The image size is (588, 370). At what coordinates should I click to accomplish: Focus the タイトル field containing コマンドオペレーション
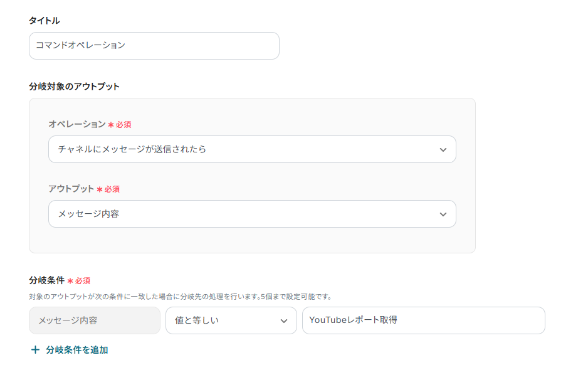tap(154, 46)
